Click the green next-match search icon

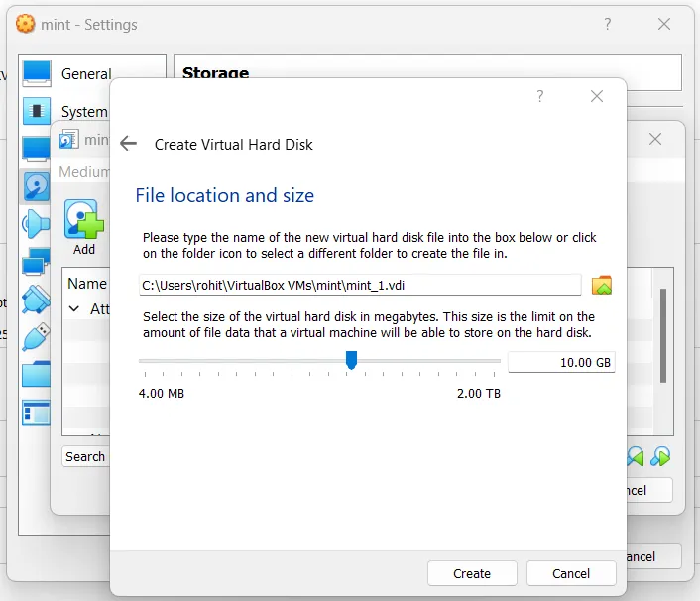[660, 457]
